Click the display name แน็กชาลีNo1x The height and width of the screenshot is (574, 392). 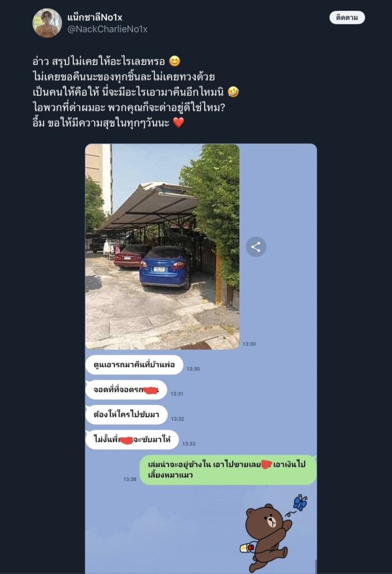click(95, 17)
